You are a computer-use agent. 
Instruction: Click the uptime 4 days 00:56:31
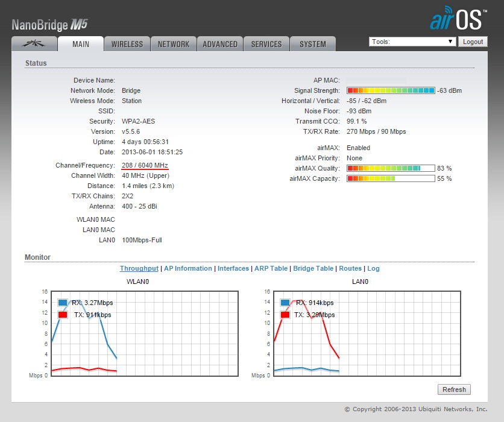(x=145, y=142)
